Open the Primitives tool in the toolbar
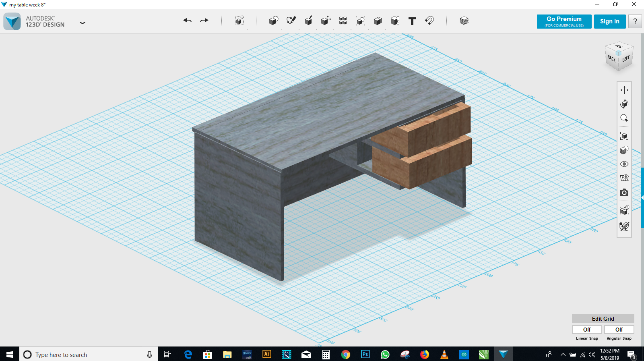 [274, 21]
